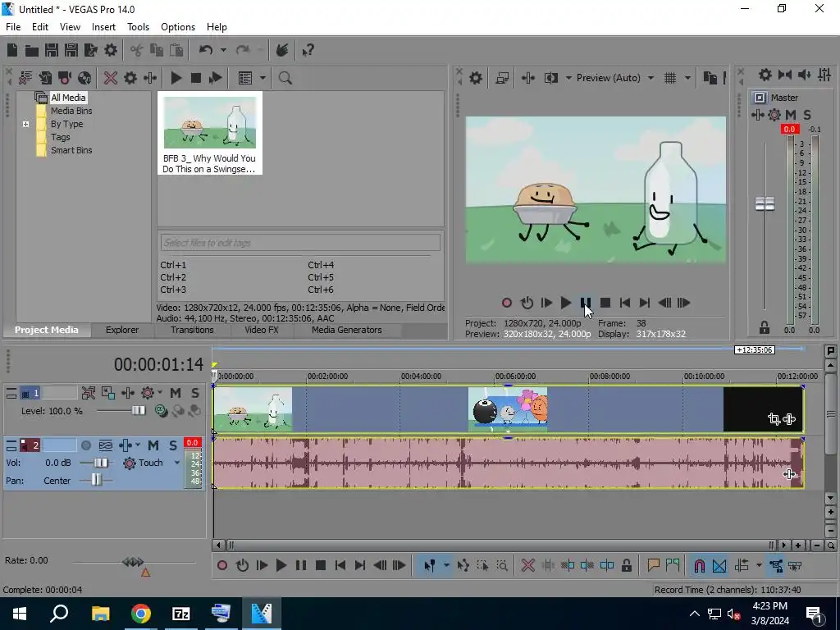840x630 pixels.
Task: Toggle Automatic Crossfades icon
Action: (x=719, y=565)
